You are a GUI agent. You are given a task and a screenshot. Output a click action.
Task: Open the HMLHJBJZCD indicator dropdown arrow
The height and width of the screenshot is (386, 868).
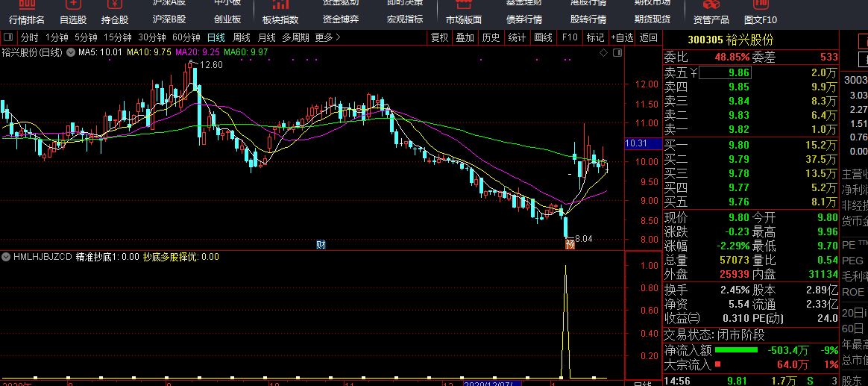6,257
